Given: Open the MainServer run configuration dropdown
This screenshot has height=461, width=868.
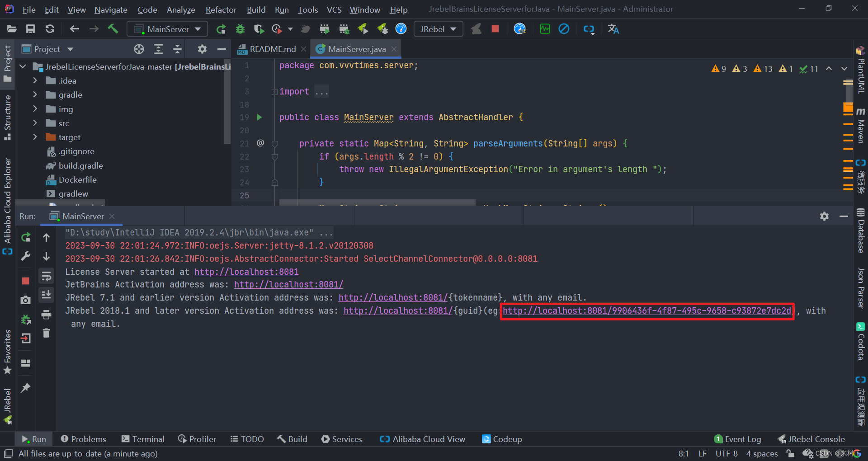Looking at the screenshot, I should coord(167,29).
